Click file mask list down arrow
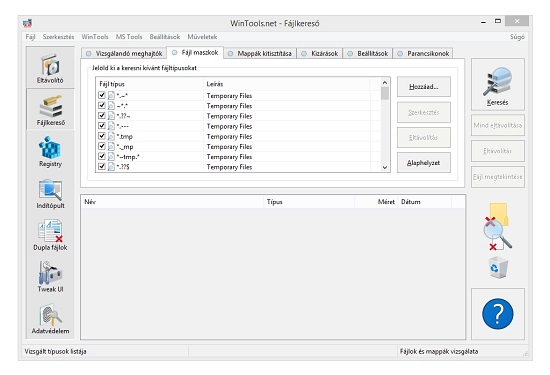Screen dimensions: 550x375 pyautogui.click(x=385, y=167)
